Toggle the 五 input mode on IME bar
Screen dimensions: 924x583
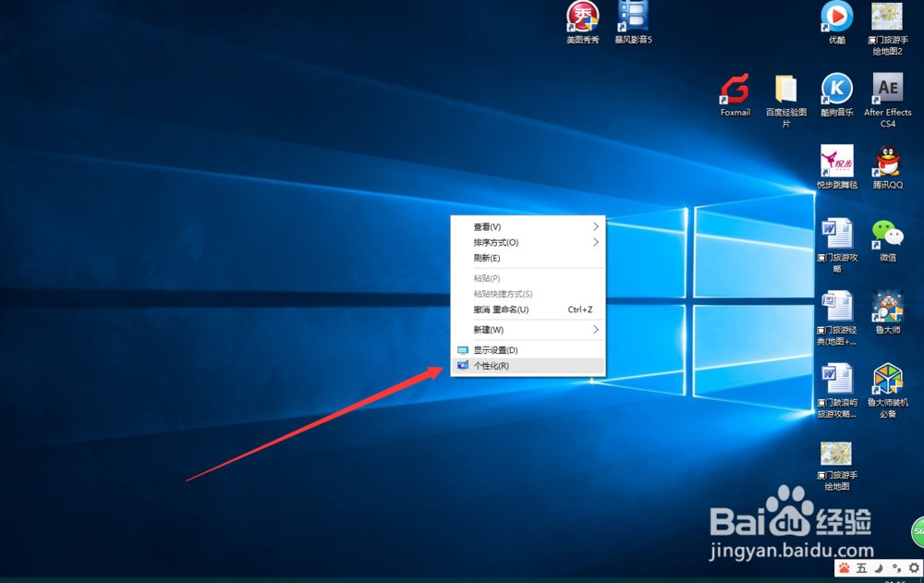coord(861,568)
